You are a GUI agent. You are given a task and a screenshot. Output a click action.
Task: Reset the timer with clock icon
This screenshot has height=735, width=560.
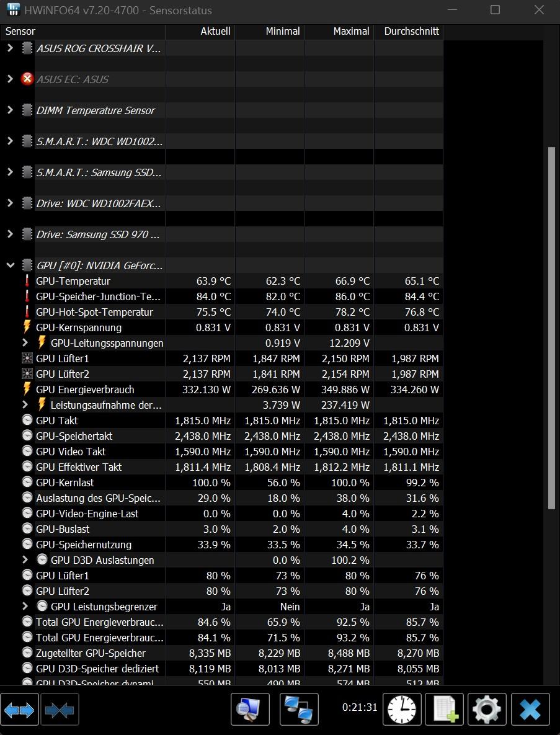point(402,709)
